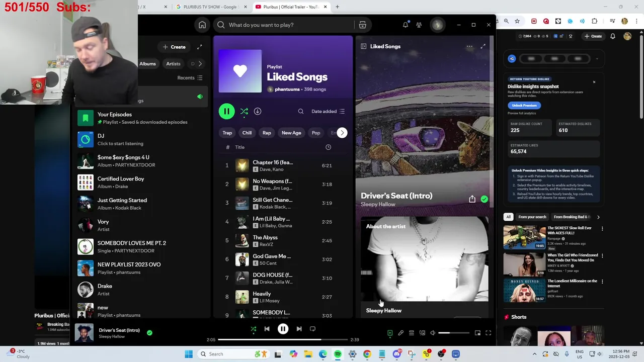The height and width of the screenshot is (362, 644).
Task: Click Unlock Premium in YouTube dislike panel
Action: pos(524,106)
